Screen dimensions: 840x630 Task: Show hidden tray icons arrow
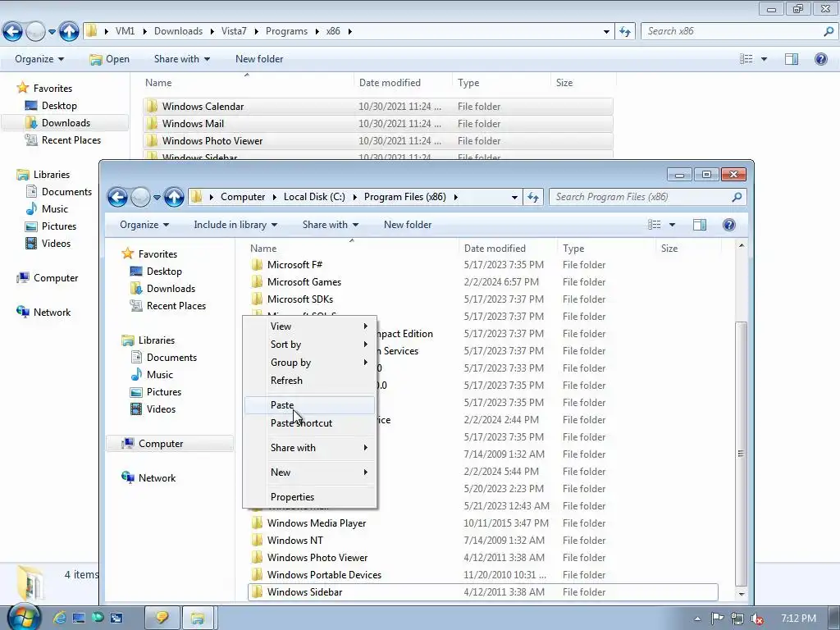697,619
